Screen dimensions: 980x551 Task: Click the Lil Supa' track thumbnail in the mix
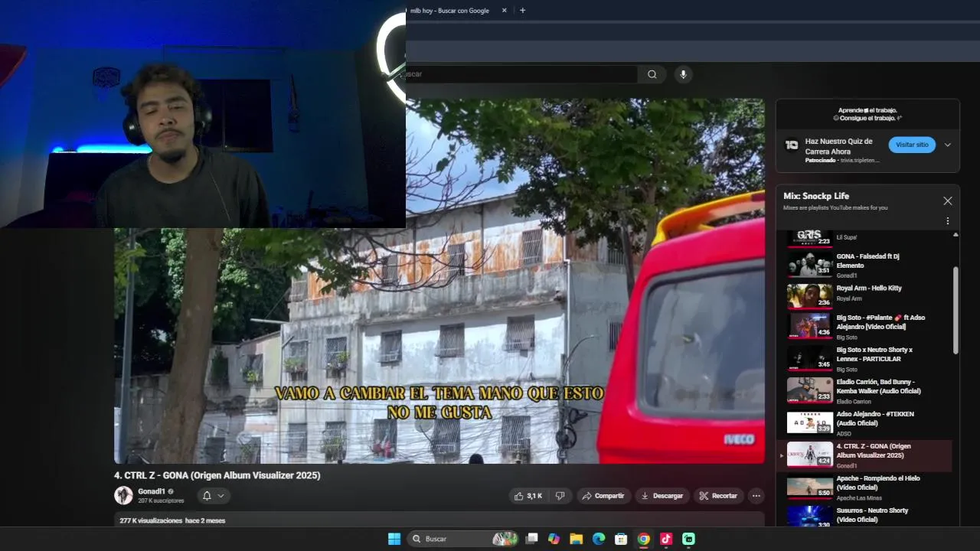click(x=809, y=237)
